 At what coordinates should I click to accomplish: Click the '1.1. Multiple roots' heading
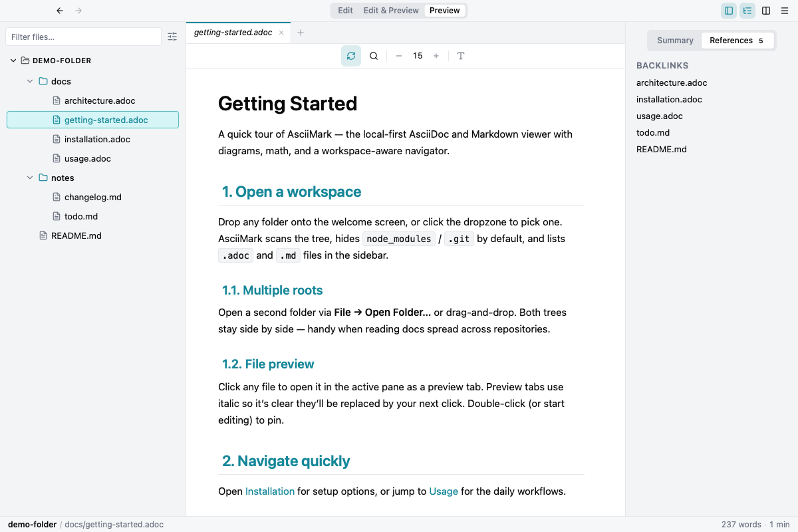coord(273,290)
